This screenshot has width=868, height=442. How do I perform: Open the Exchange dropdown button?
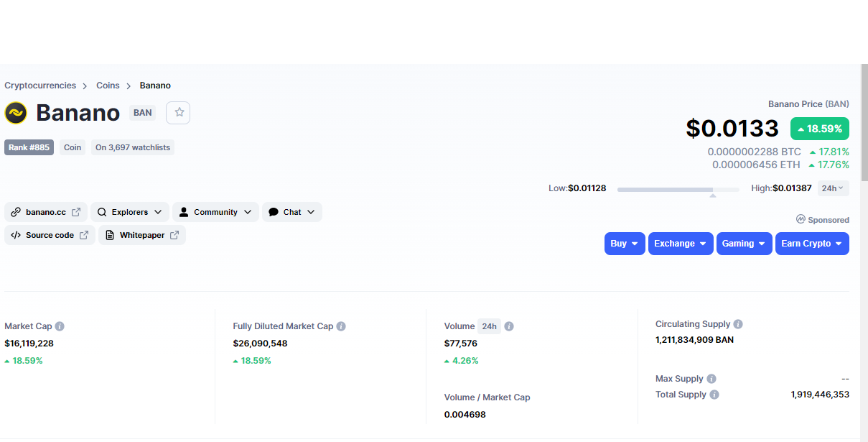click(681, 244)
